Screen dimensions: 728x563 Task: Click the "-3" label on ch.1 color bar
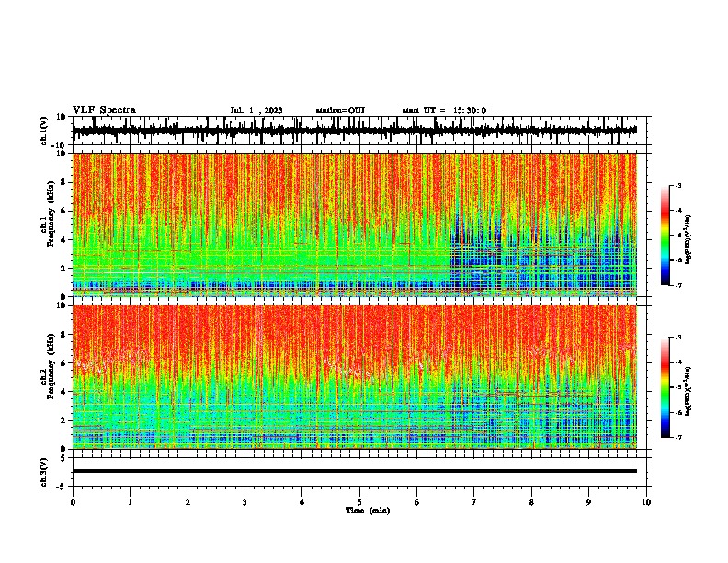pyautogui.click(x=678, y=185)
